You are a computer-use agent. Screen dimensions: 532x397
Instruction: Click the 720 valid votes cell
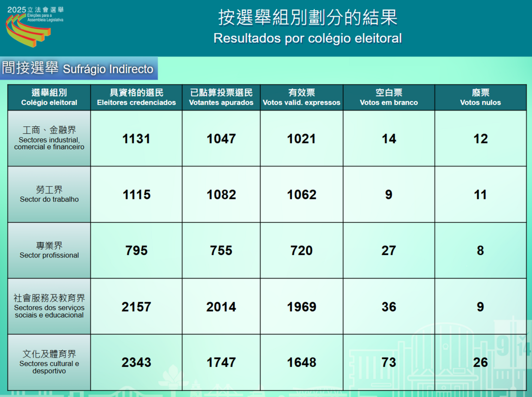[x=301, y=251]
